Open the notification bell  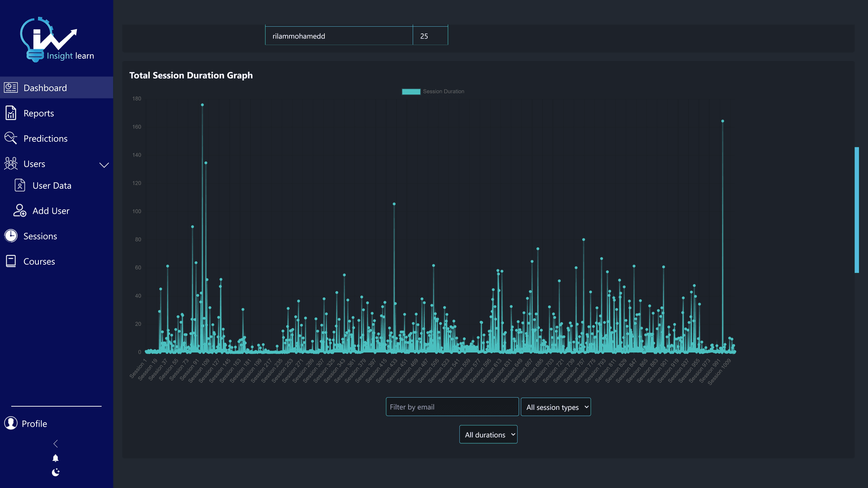pyautogui.click(x=56, y=458)
